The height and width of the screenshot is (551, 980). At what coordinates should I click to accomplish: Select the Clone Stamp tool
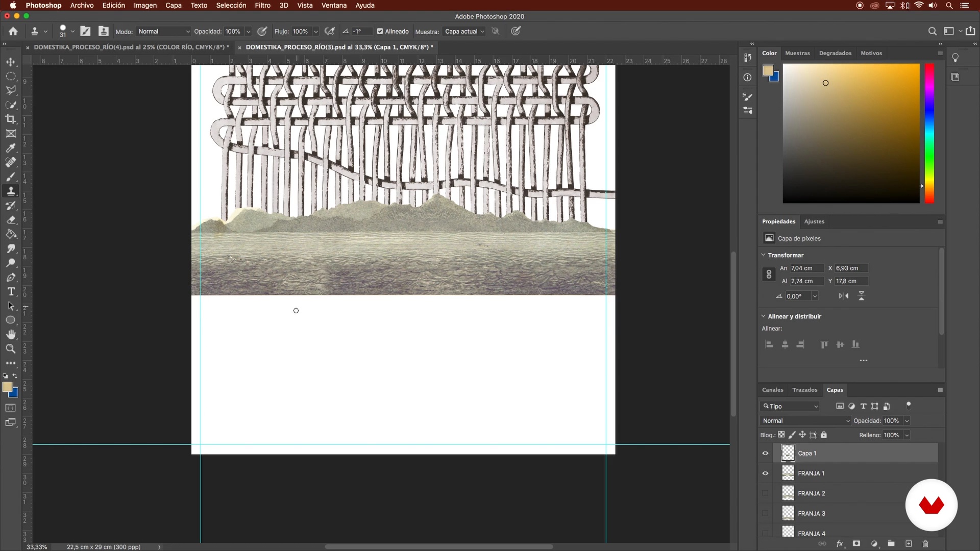point(11,191)
